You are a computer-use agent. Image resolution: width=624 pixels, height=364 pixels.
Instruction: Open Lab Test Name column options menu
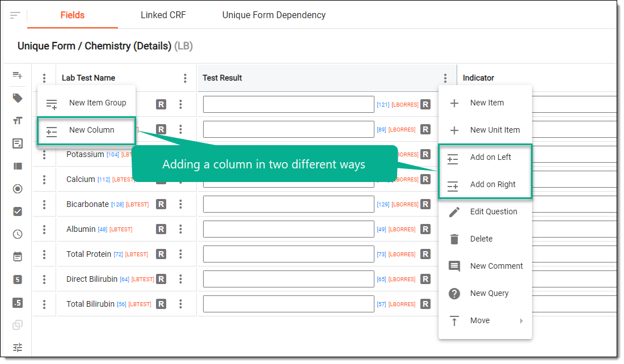(x=185, y=78)
